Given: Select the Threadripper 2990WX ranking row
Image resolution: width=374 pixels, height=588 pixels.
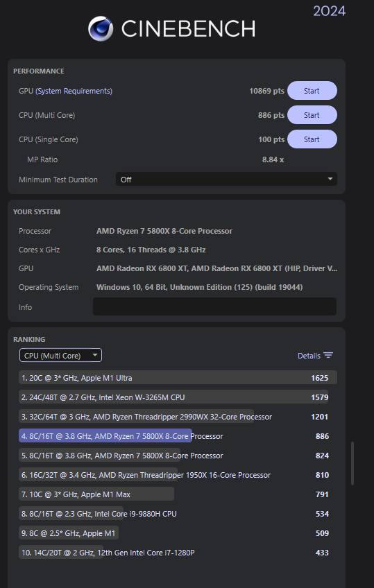Looking at the screenshot, I should point(178,417).
